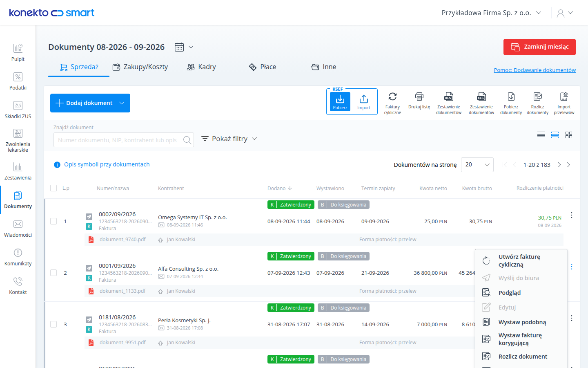Select checkbox for document 0181/08/2026
Viewport: 588px width, 368px height.
coord(53,324)
